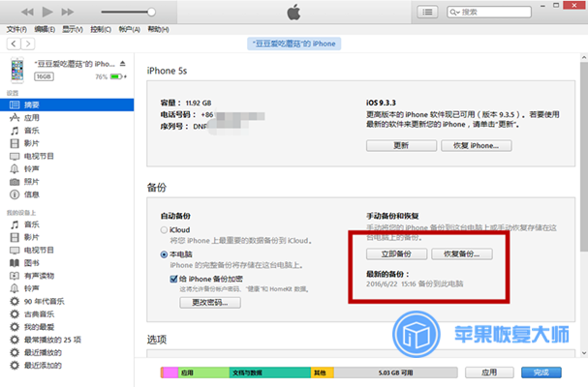Click the vertical scrollbar up arrow
This screenshot has height=387, width=588.
coord(584,58)
